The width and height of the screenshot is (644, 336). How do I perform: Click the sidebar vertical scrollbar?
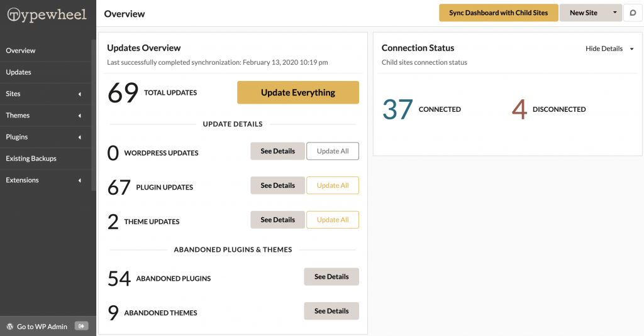94,115
